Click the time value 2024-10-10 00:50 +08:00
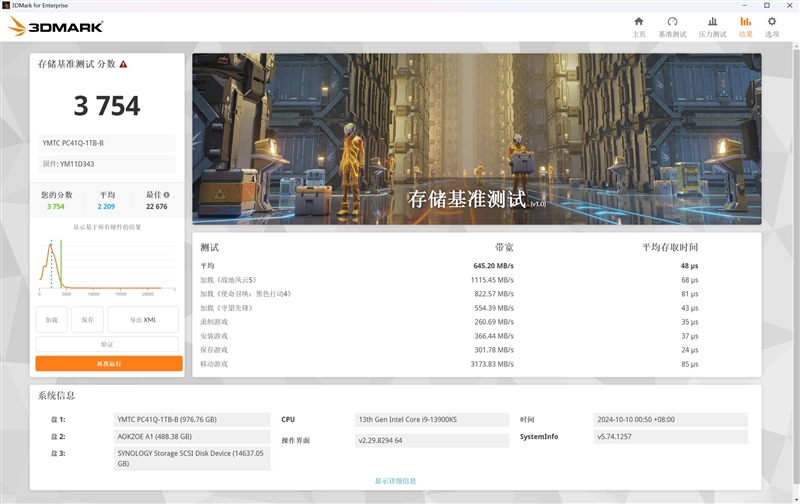The height and width of the screenshot is (504, 800). point(670,419)
